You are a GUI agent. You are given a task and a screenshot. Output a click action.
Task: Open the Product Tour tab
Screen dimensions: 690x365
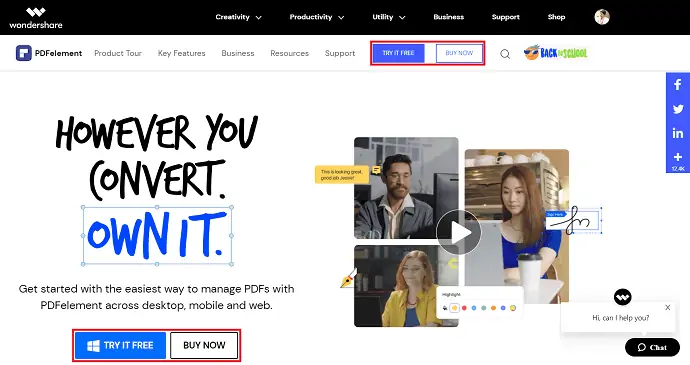tap(118, 53)
